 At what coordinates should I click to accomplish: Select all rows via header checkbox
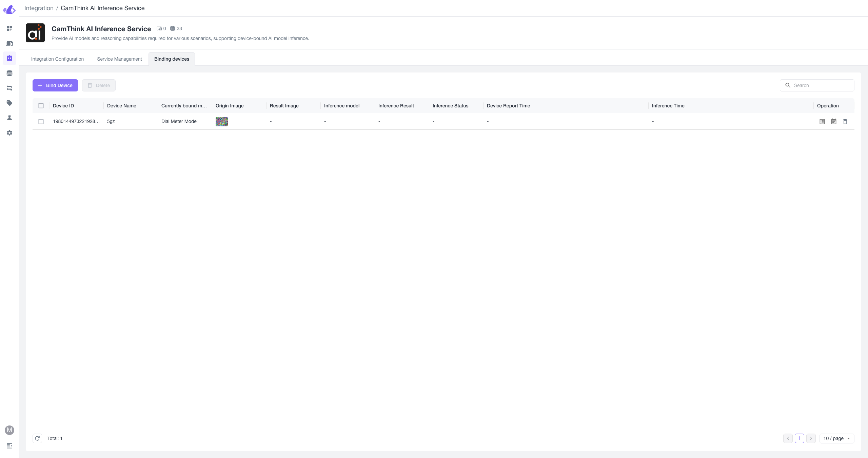(41, 106)
